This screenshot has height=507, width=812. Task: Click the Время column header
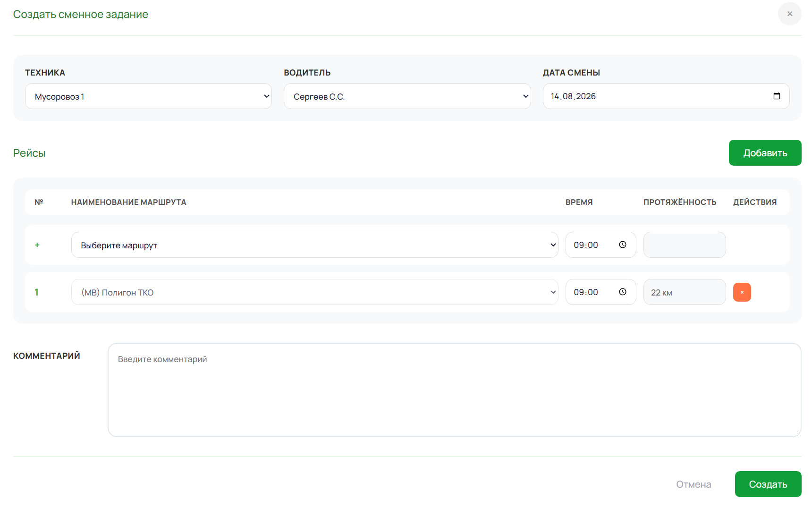tap(579, 202)
